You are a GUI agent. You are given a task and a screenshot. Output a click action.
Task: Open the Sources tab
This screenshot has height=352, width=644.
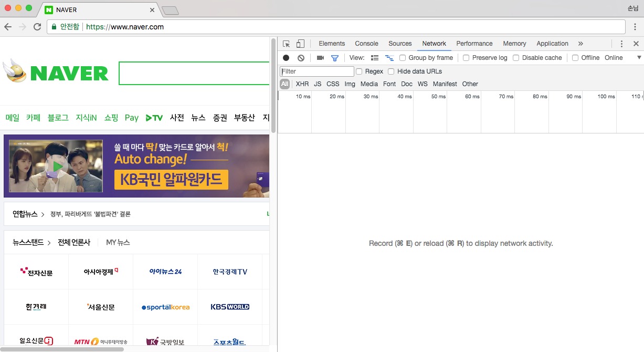(400, 44)
